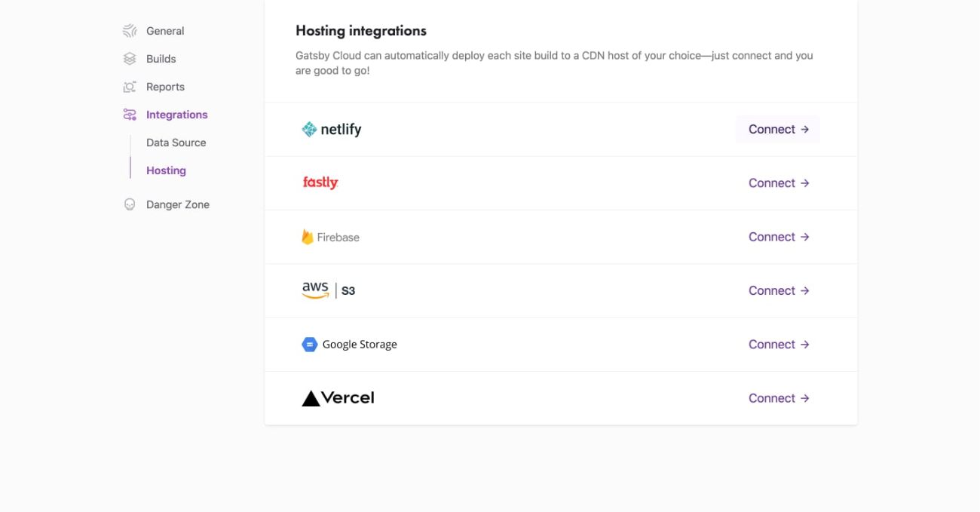Connect the AWS S3 integration
980x512 pixels.
click(x=779, y=290)
